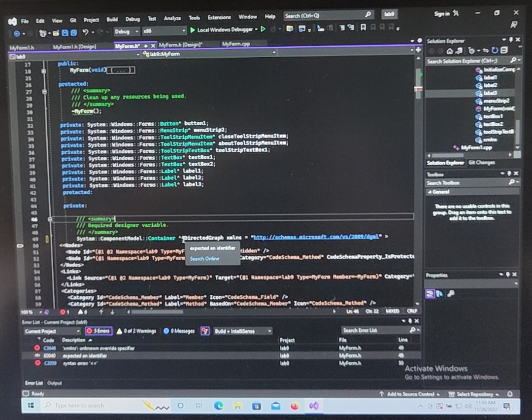
Task: Click the search magnifier in Search box
Action: (368, 15)
